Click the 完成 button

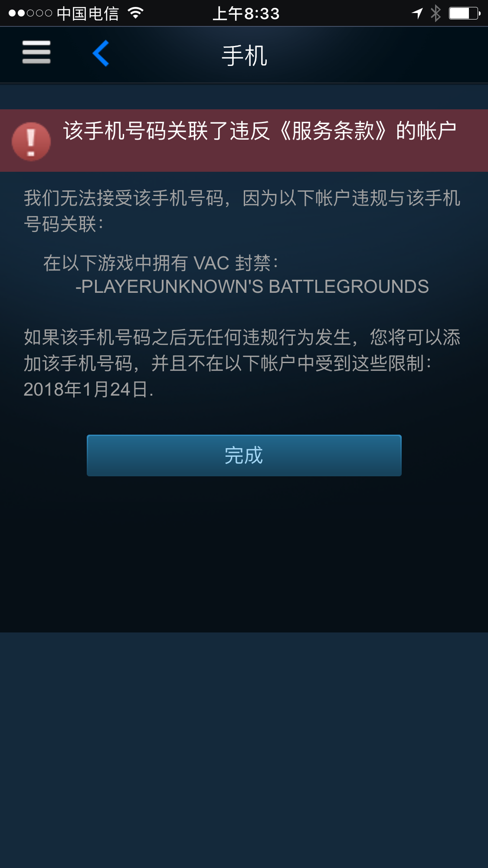coord(244,455)
